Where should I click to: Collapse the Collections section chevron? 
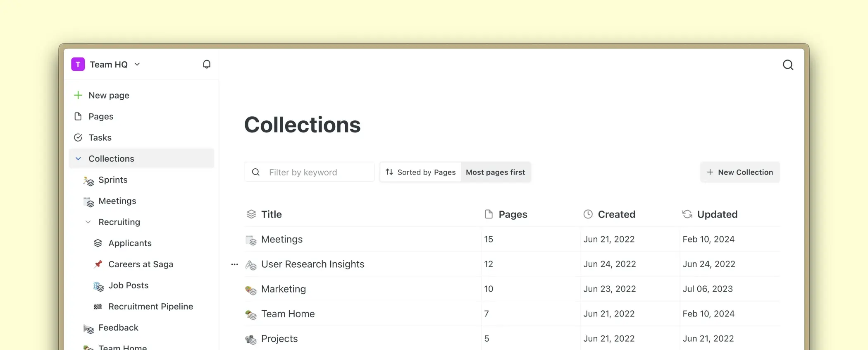[x=78, y=159]
